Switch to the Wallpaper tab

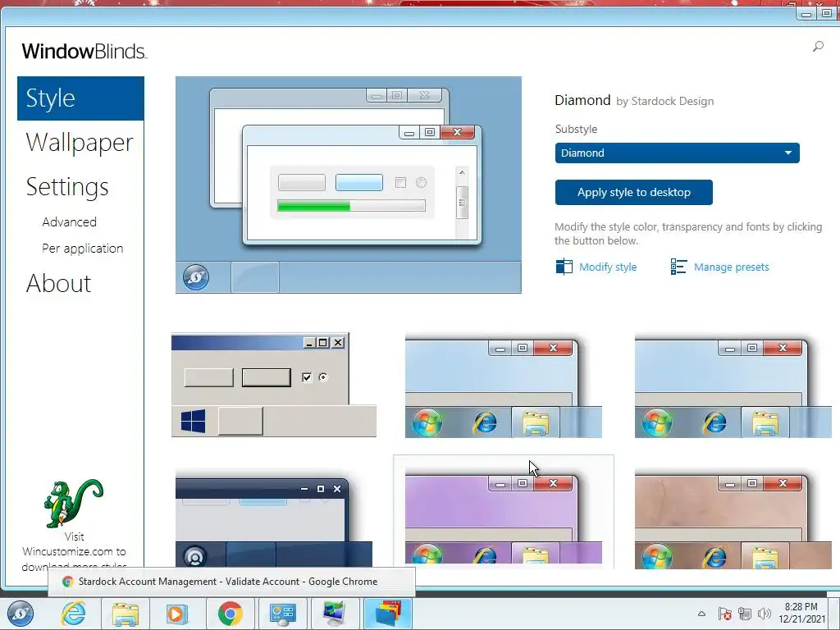80,143
